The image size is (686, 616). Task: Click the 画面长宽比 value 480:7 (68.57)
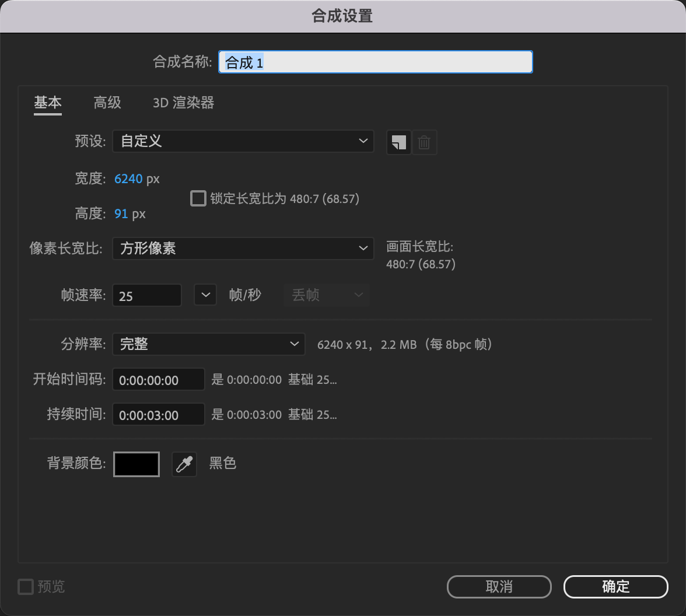pos(421,264)
